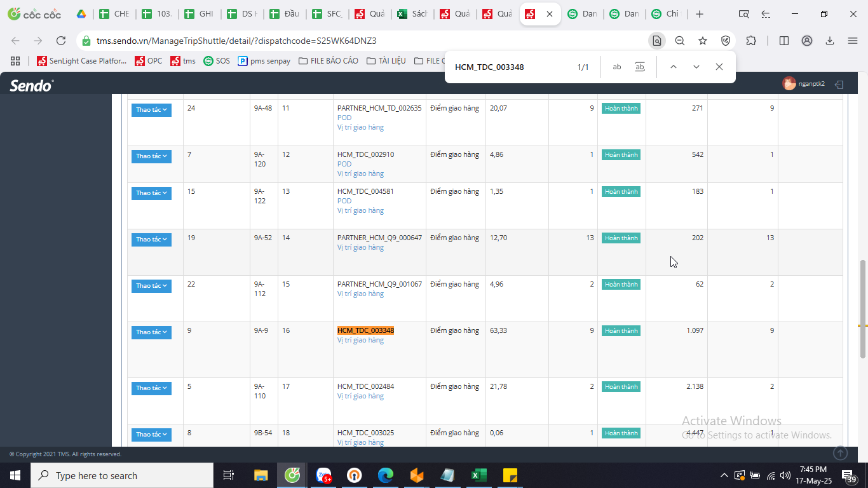Image resolution: width=868 pixels, height=488 pixels.
Task: Switch to the Chi browser tab
Action: point(666,14)
